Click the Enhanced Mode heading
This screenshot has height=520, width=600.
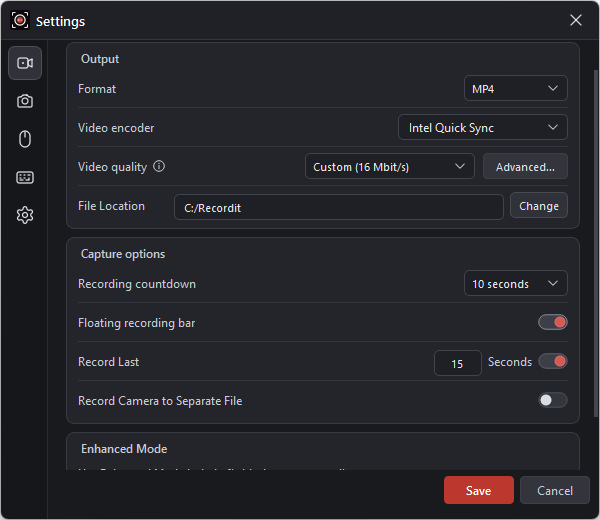click(124, 449)
